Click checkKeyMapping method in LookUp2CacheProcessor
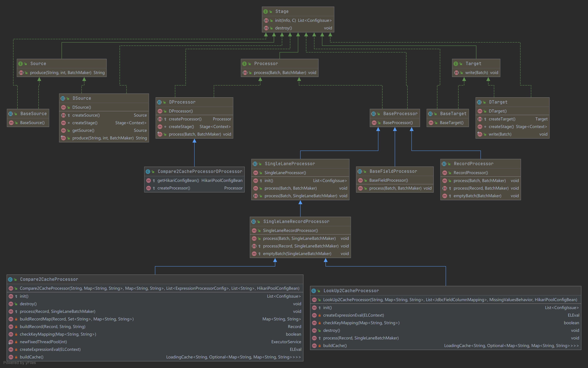 361,323
